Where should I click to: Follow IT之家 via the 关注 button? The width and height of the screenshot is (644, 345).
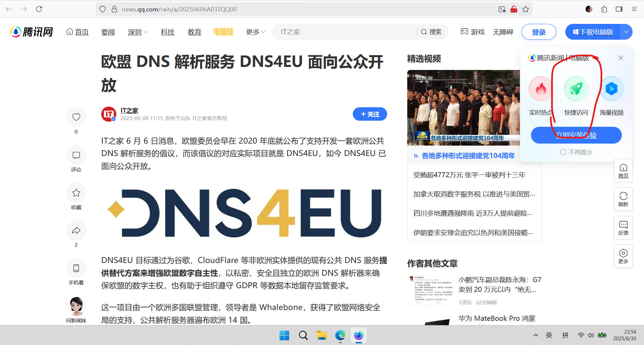coord(370,114)
